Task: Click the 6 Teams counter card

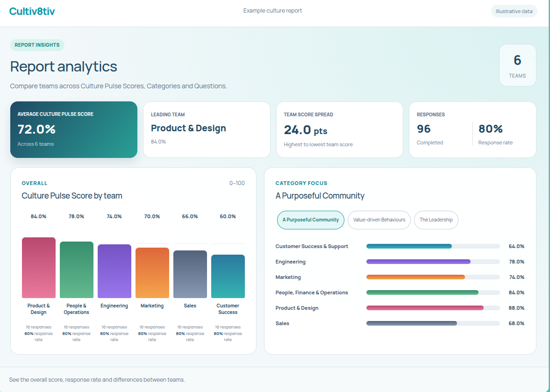Action: (517, 65)
